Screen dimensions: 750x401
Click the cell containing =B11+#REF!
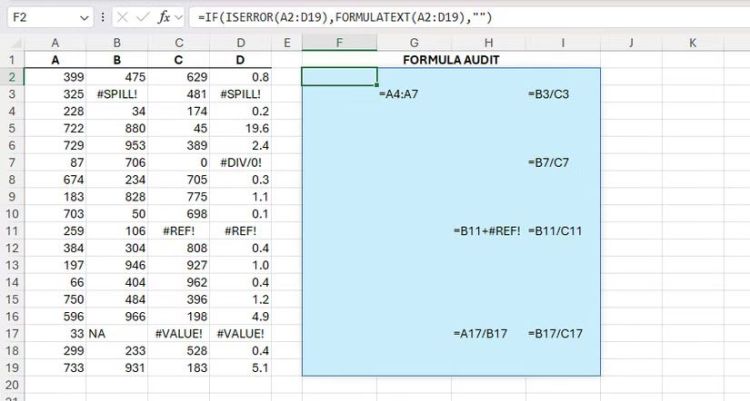coord(487,231)
